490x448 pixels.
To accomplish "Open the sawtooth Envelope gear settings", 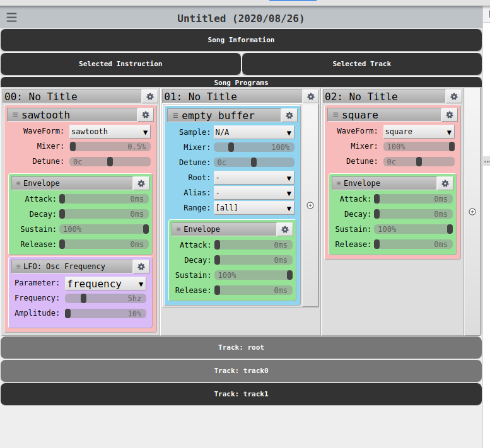I will (141, 183).
